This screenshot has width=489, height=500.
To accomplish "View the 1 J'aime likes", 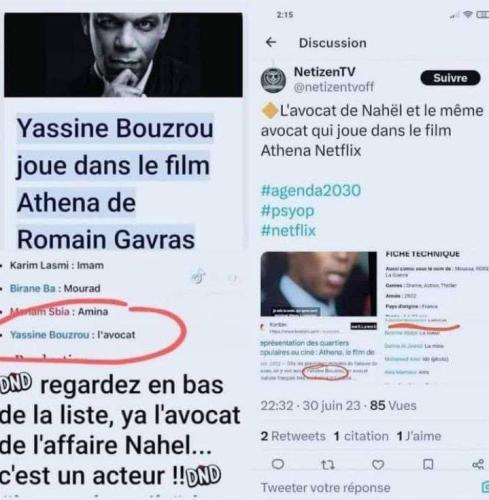I will 419,436.
